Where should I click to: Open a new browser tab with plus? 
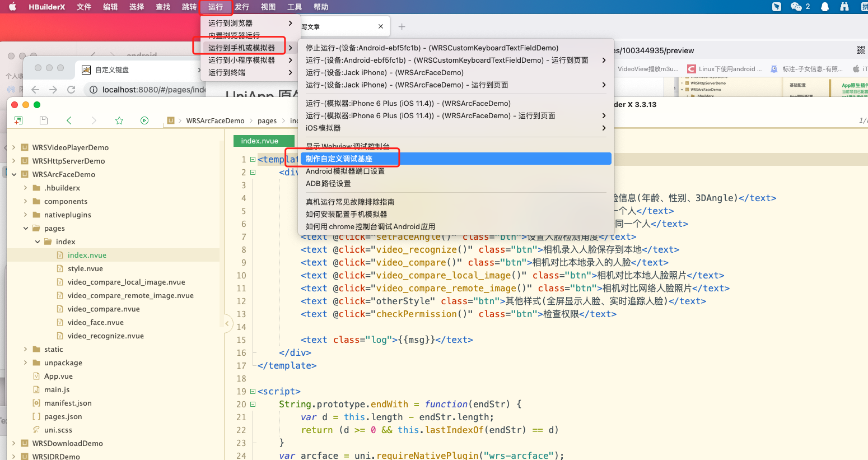coord(402,26)
